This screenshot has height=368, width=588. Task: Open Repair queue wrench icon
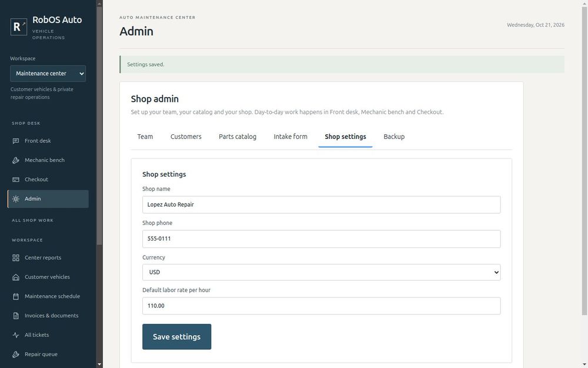(16, 354)
